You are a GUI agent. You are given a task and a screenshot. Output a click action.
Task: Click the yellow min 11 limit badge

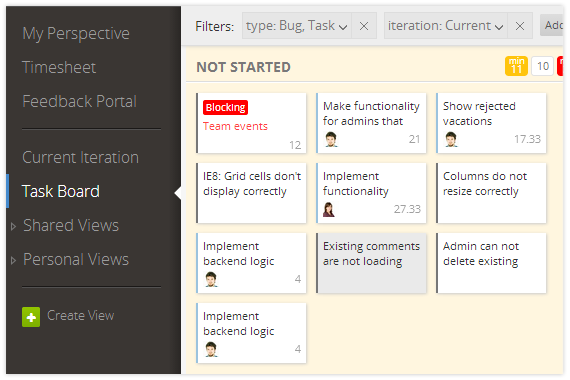click(x=516, y=66)
